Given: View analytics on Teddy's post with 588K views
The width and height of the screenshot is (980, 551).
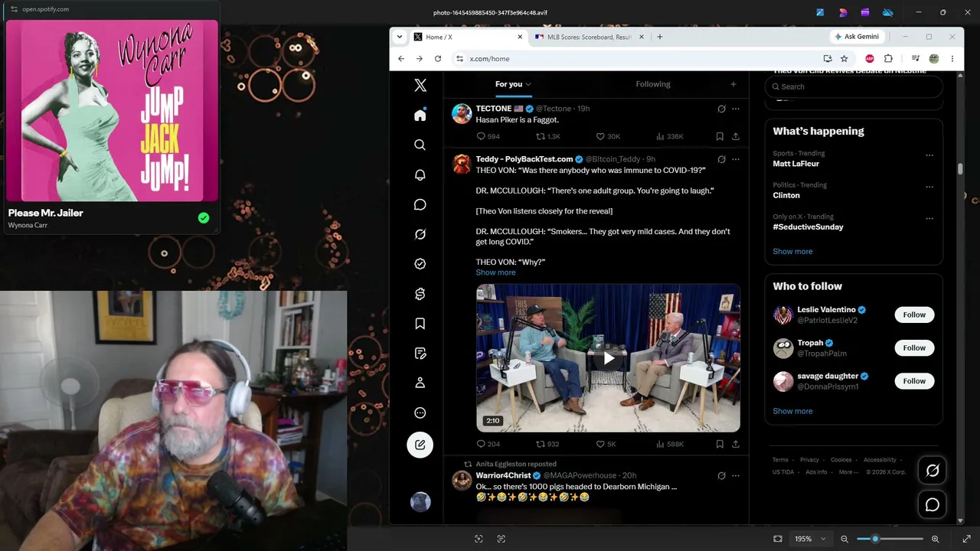Looking at the screenshot, I should 670,444.
